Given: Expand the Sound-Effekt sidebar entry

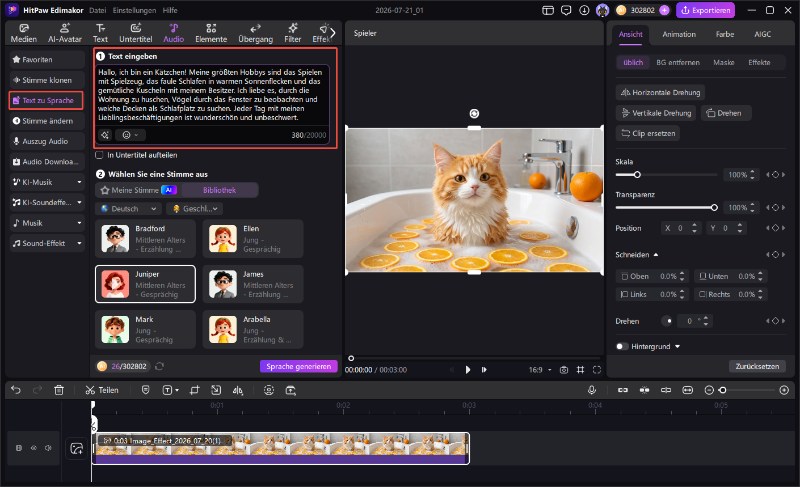Looking at the screenshot, I should [79, 243].
